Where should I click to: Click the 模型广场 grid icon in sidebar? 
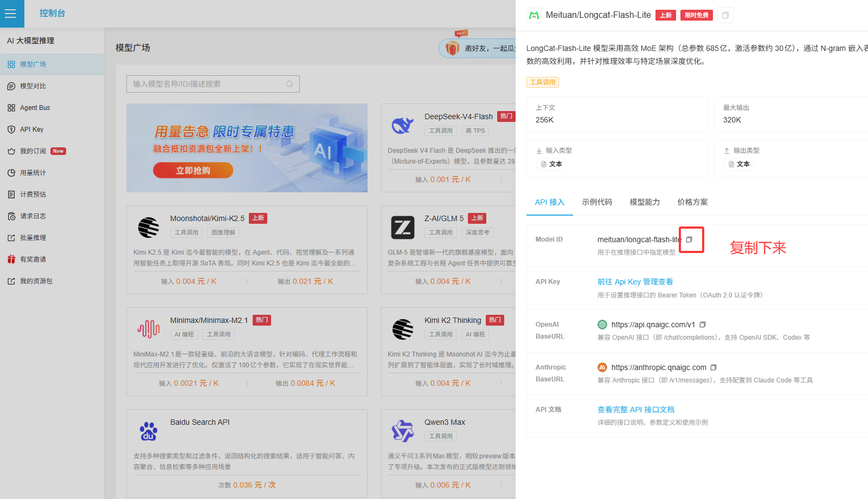coord(11,64)
